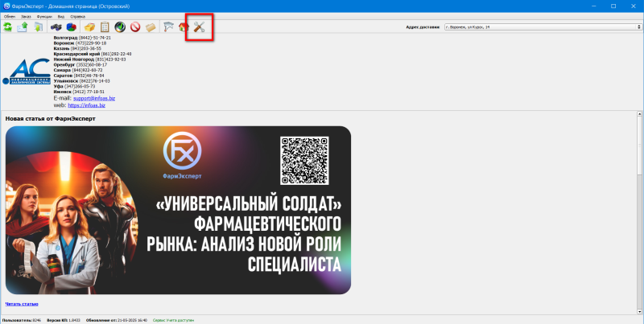Image resolution: width=644 pixels, height=324 pixels.
Task: Open the Заказ menu
Action: (27, 16)
